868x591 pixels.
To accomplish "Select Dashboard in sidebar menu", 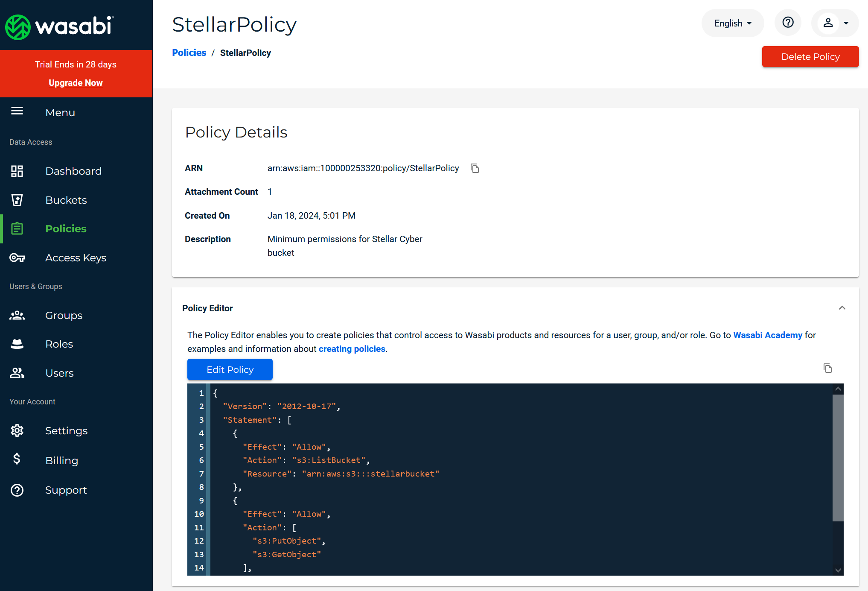I will (x=73, y=171).
